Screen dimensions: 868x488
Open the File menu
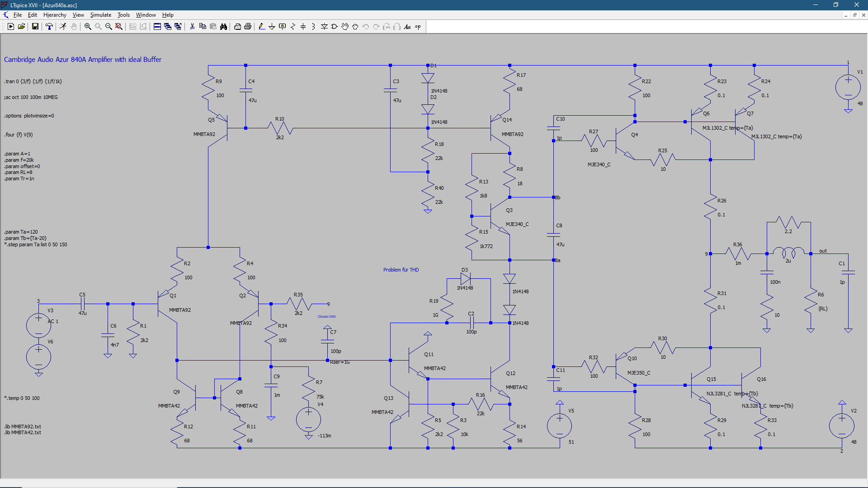point(18,15)
